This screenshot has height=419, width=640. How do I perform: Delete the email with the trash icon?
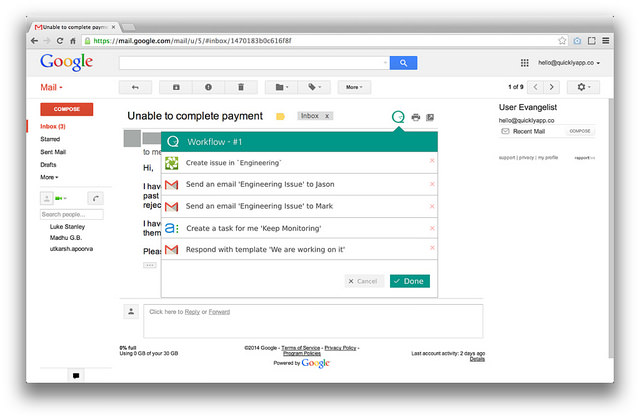pyautogui.click(x=241, y=87)
